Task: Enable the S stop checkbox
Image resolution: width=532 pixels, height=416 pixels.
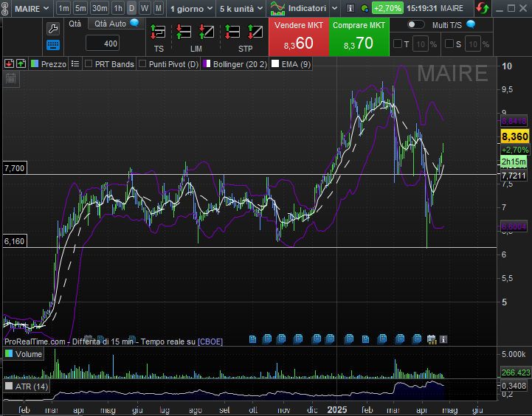Action: (x=449, y=44)
